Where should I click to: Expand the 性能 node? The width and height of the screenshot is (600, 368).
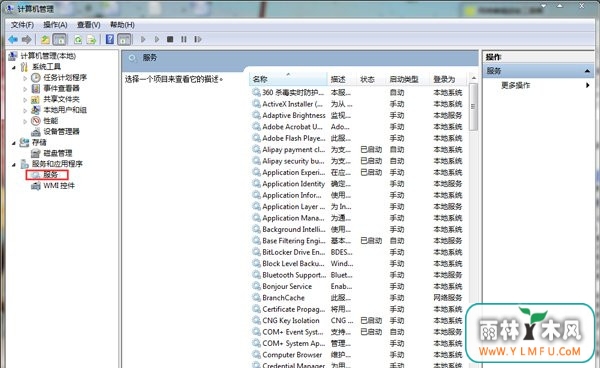pos(25,121)
